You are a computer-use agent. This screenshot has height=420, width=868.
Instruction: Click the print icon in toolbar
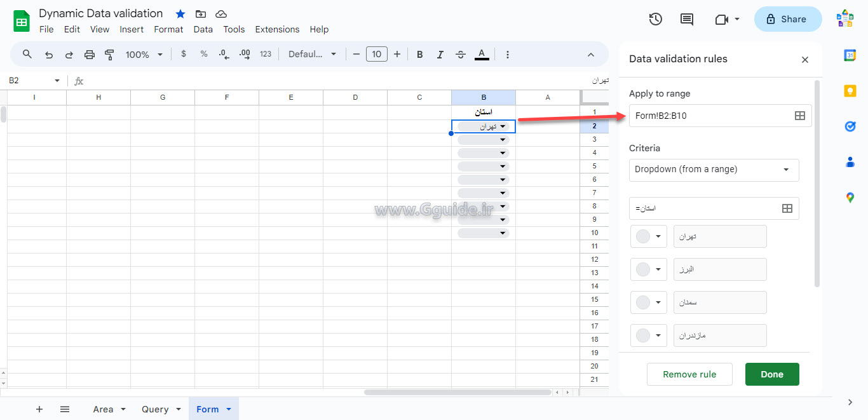(x=90, y=55)
